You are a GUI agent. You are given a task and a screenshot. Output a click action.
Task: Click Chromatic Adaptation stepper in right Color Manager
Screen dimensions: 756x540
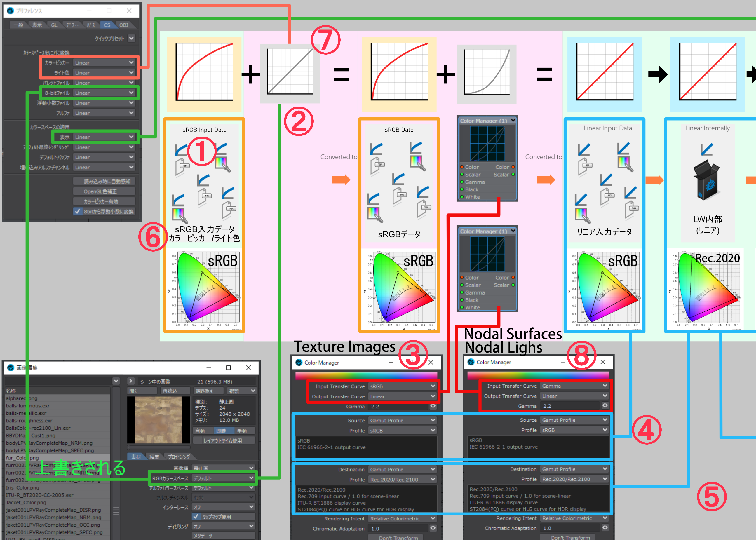coord(605,528)
